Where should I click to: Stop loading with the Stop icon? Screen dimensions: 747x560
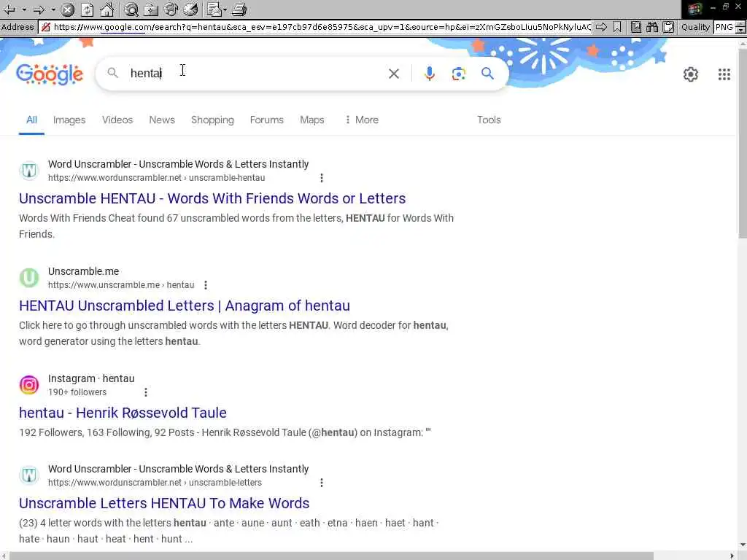(68, 9)
